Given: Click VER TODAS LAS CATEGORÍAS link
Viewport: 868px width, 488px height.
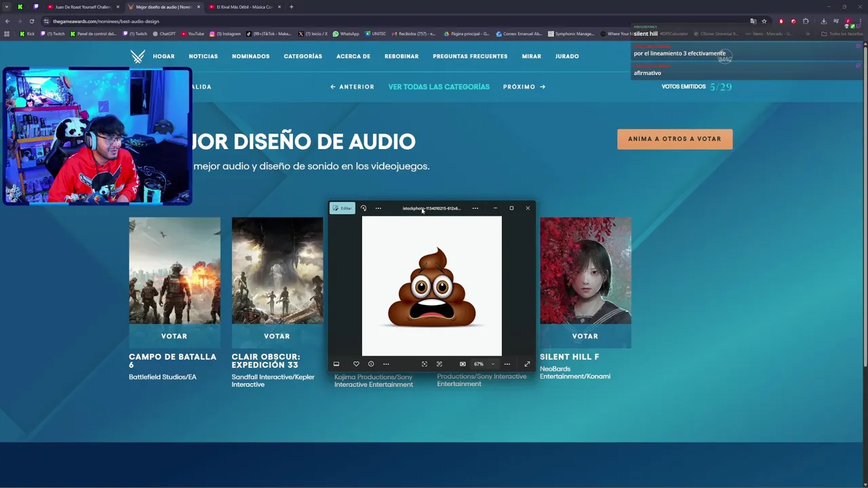Looking at the screenshot, I should click(439, 87).
